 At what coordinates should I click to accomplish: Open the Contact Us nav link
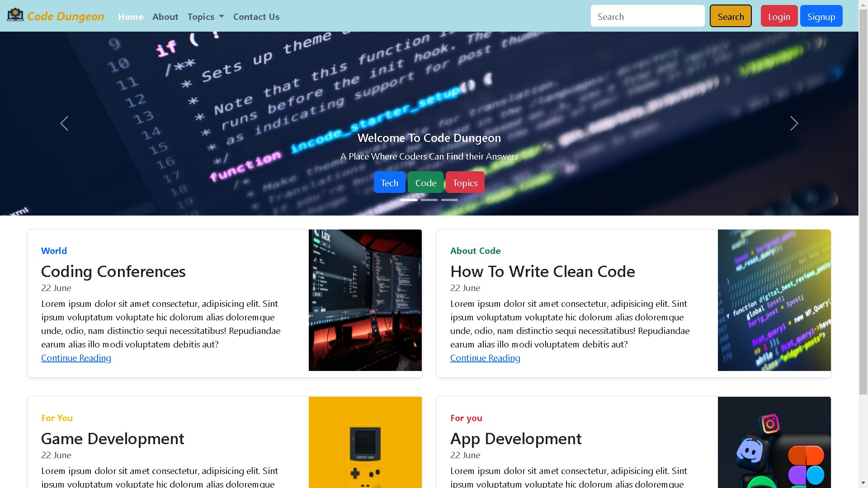tap(256, 17)
